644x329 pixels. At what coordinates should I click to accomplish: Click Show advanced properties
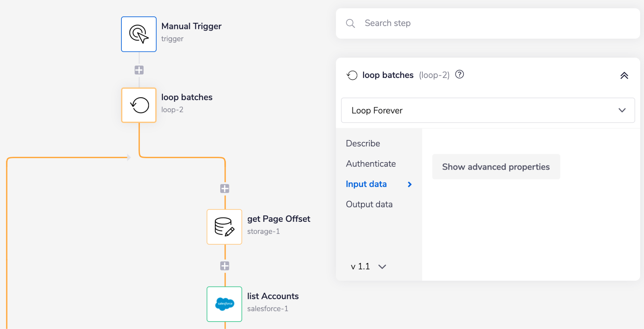coord(496,167)
